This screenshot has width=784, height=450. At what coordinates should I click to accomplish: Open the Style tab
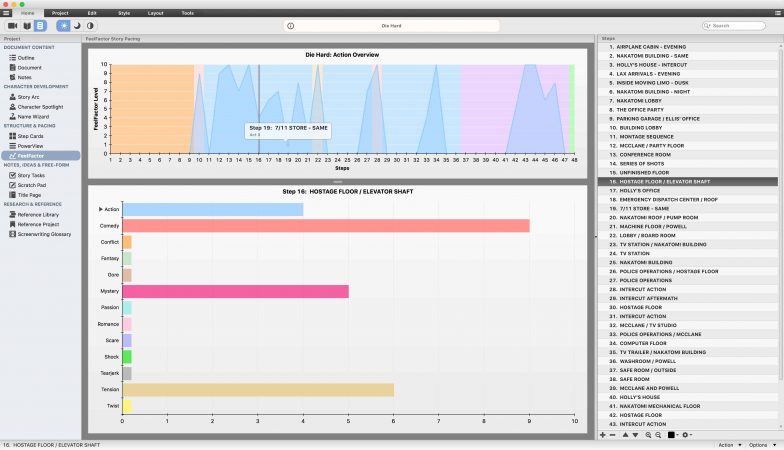click(124, 13)
